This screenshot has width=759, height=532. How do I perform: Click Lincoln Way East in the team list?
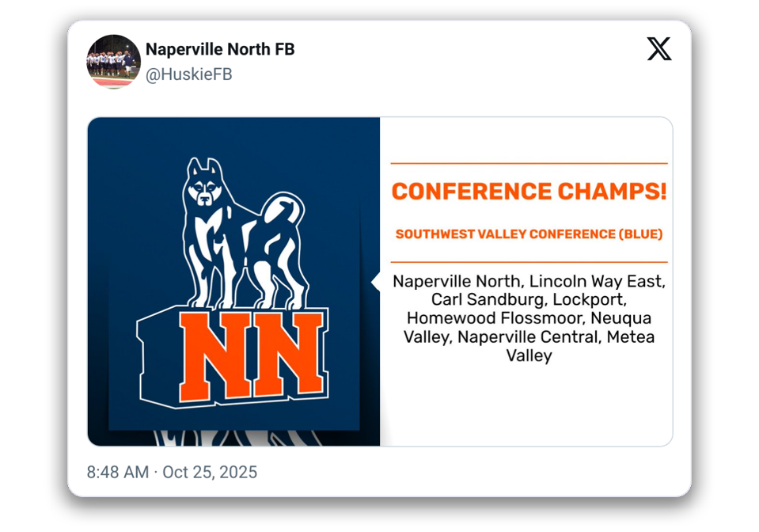click(597, 282)
